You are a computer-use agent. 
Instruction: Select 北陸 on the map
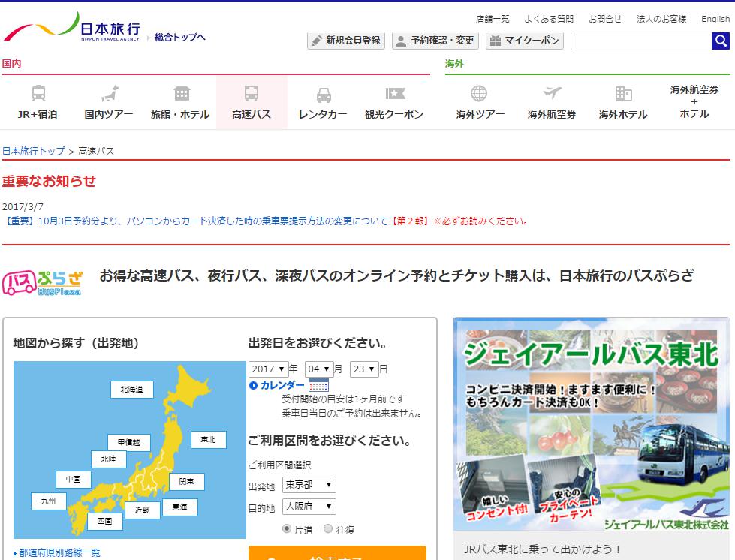[109, 459]
